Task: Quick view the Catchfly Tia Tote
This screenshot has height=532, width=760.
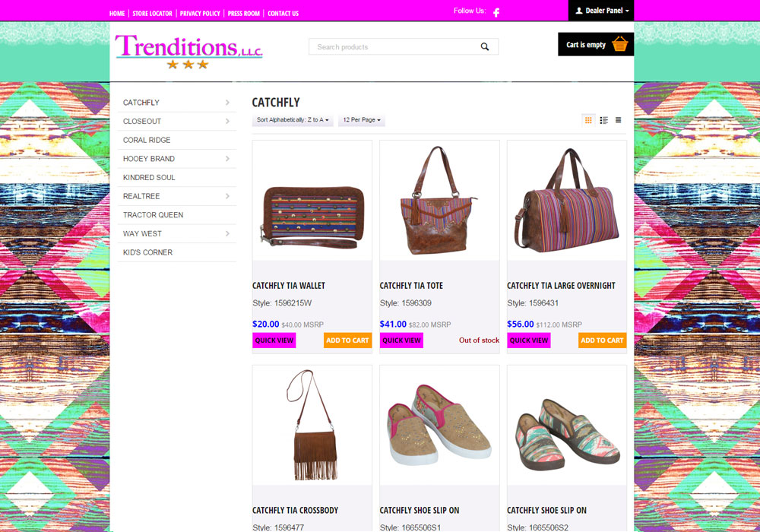Action: point(401,340)
